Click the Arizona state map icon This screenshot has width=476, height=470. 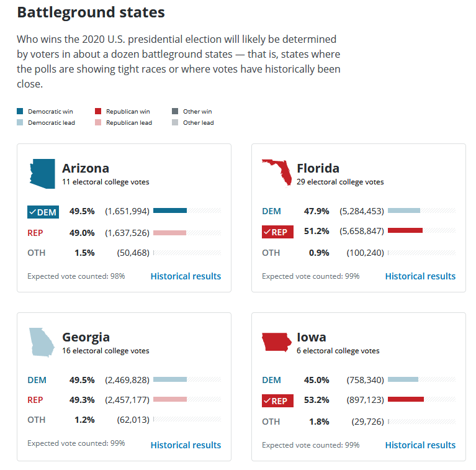click(42, 173)
